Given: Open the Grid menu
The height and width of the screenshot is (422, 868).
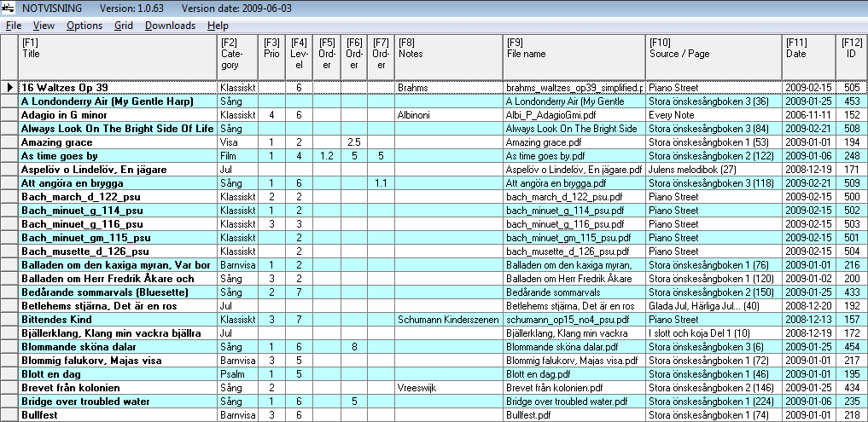Looking at the screenshot, I should tap(123, 26).
